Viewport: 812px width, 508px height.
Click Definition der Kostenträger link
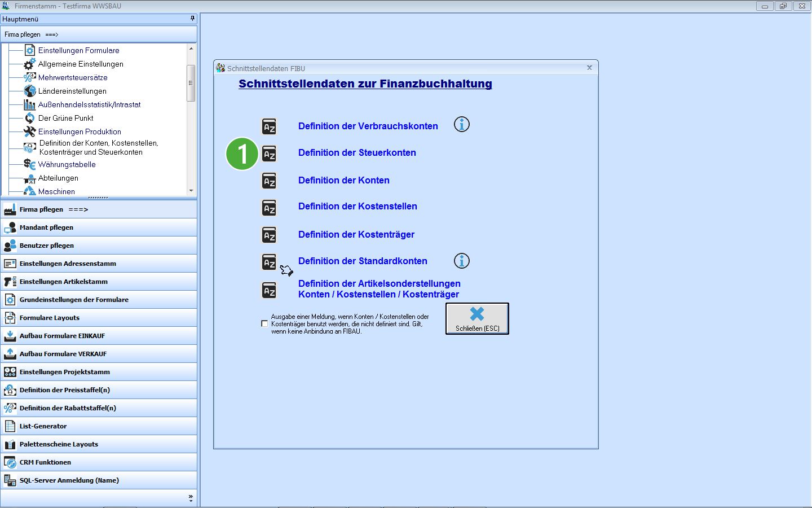tap(356, 234)
